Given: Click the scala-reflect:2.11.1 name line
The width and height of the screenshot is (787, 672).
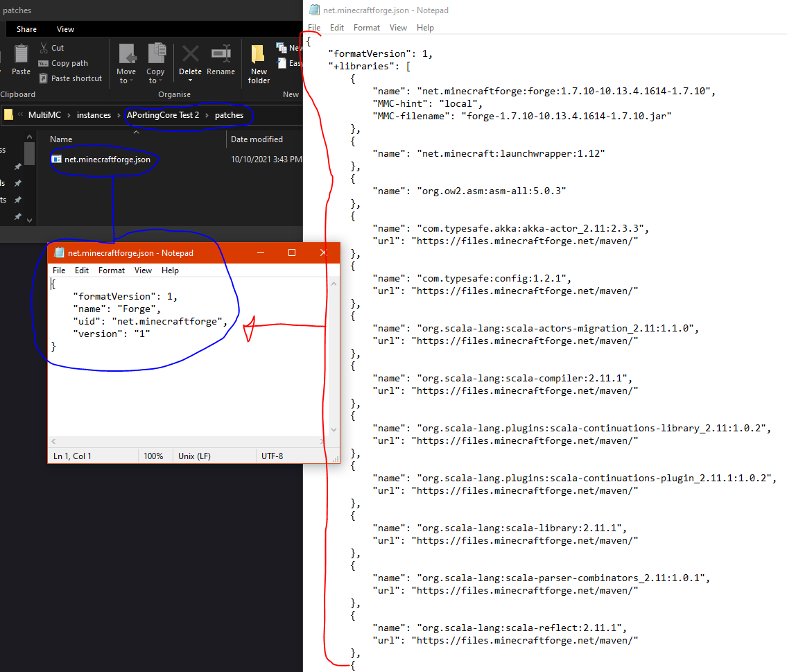Looking at the screenshot, I should coord(499,628).
